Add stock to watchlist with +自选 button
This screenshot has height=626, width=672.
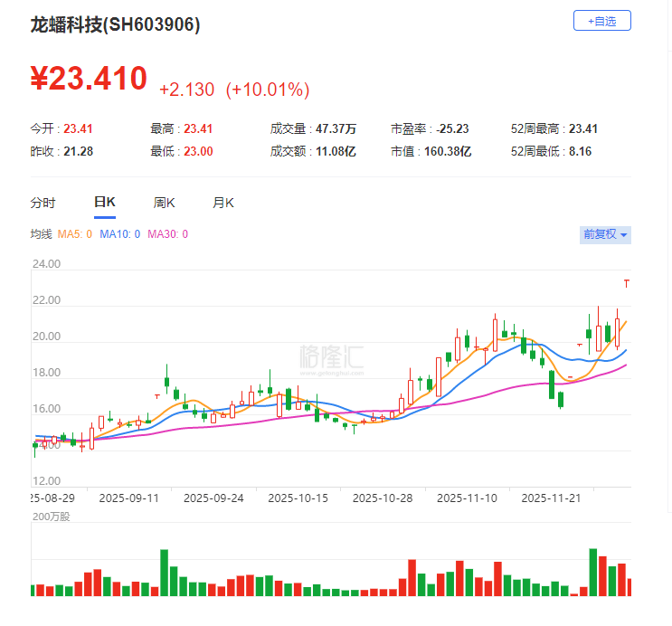(602, 21)
